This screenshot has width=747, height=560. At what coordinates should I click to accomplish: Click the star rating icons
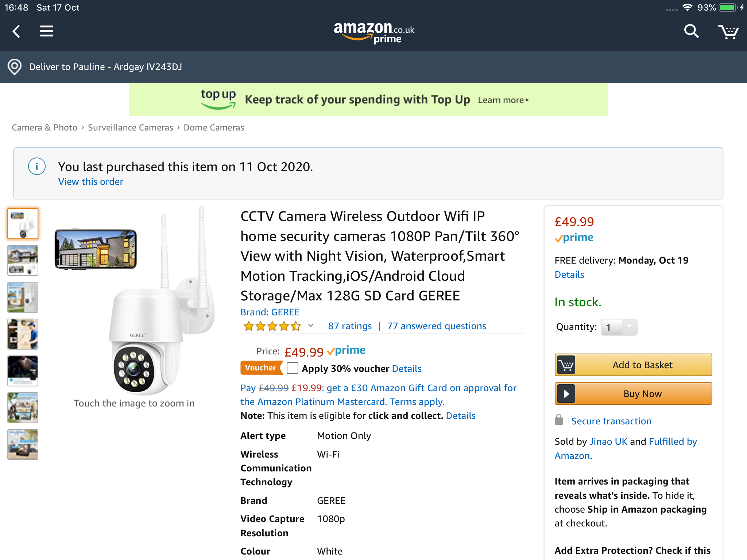click(x=272, y=326)
